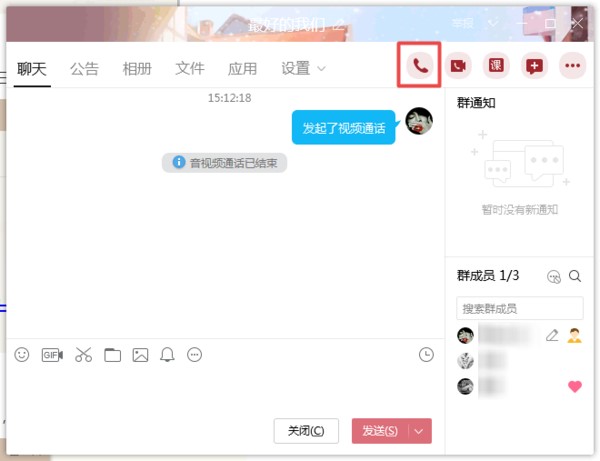Open the 文件 tab
This screenshot has height=461, width=600.
(190, 69)
